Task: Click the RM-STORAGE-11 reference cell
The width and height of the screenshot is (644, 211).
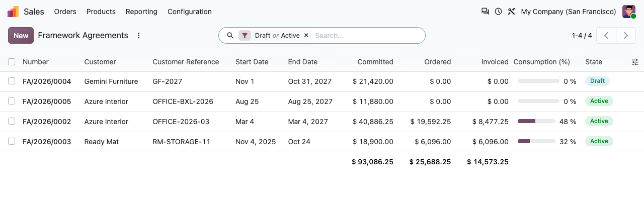Action: (x=182, y=142)
